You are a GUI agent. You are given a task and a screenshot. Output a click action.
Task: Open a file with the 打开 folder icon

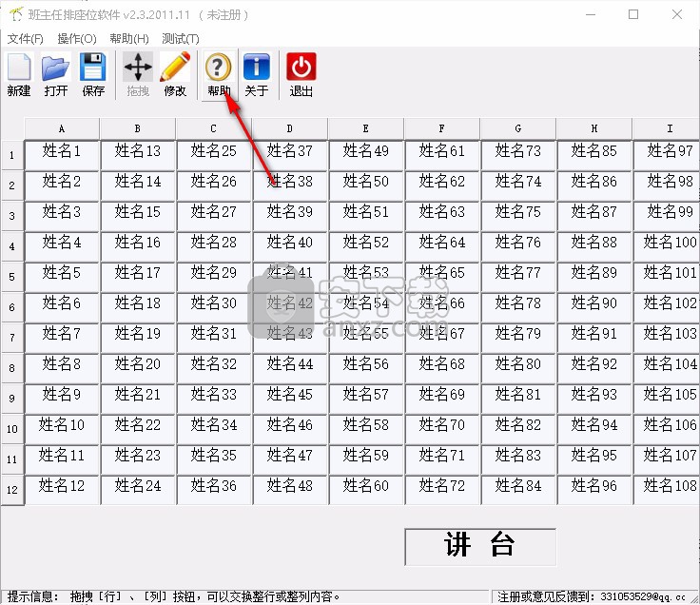click(x=56, y=74)
